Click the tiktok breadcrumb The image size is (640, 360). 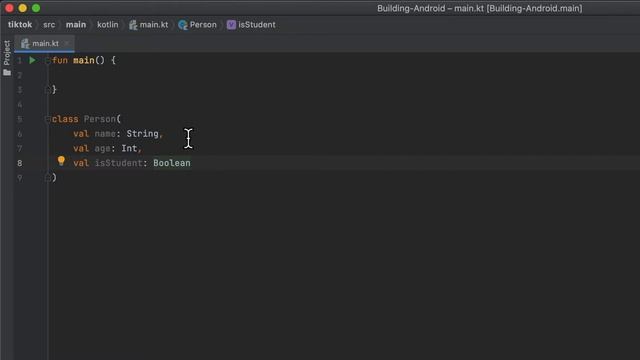pos(20,24)
